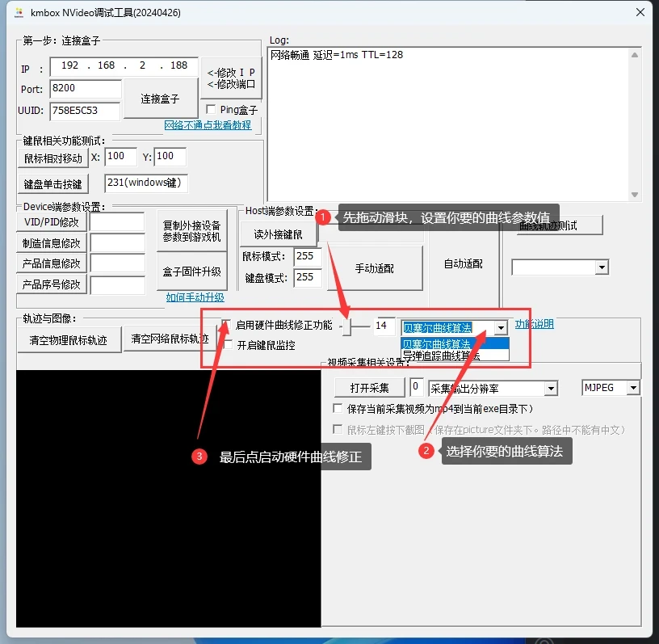Image resolution: width=659 pixels, height=644 pixels.
Task: Click into the UUID field 758E5C53
Action: pyautogui.click(x=85, y=111)
